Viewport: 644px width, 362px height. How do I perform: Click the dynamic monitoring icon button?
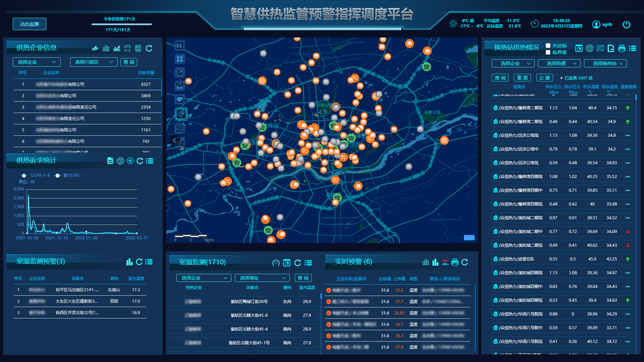click(x=29, y=24)
